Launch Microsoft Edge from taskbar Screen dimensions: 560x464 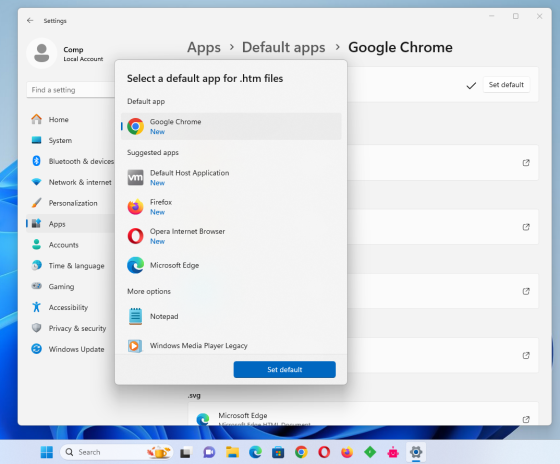point(255,452)
